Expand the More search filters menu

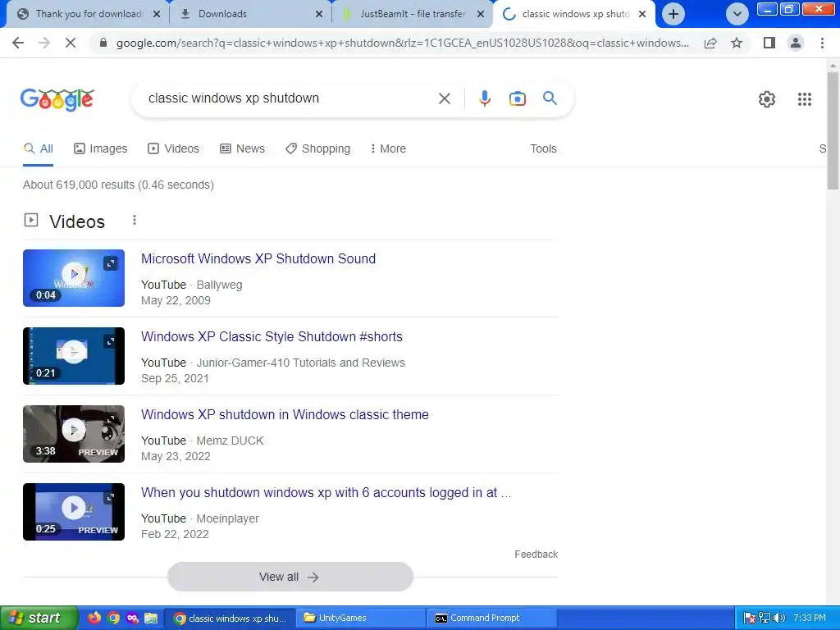388,148
